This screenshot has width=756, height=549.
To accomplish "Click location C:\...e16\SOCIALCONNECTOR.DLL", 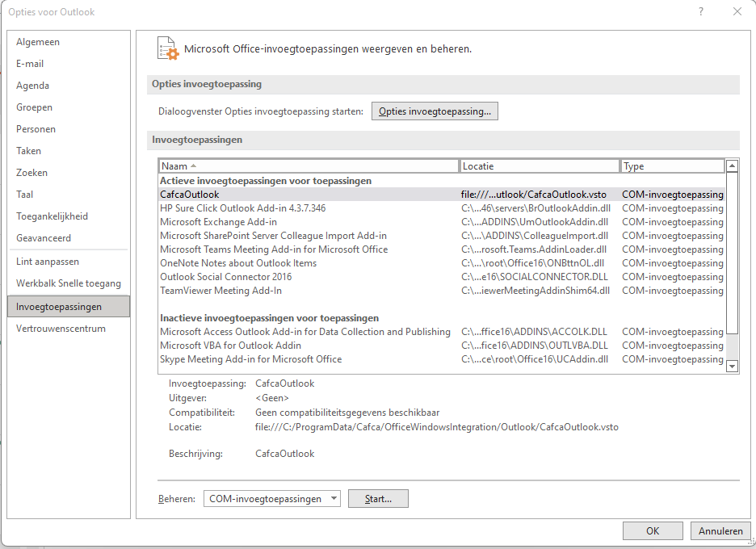I will coord(535,277).
